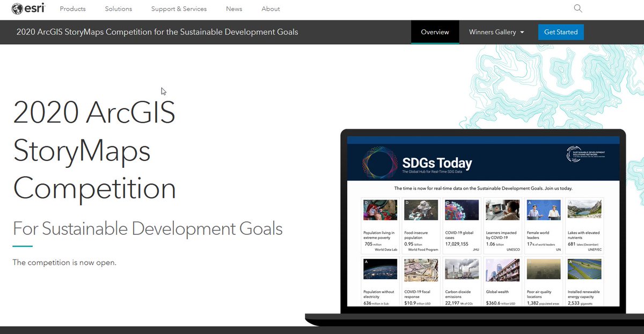644x334 pixels.
Task: Go to the News page
Action: [x=234, y=9]
